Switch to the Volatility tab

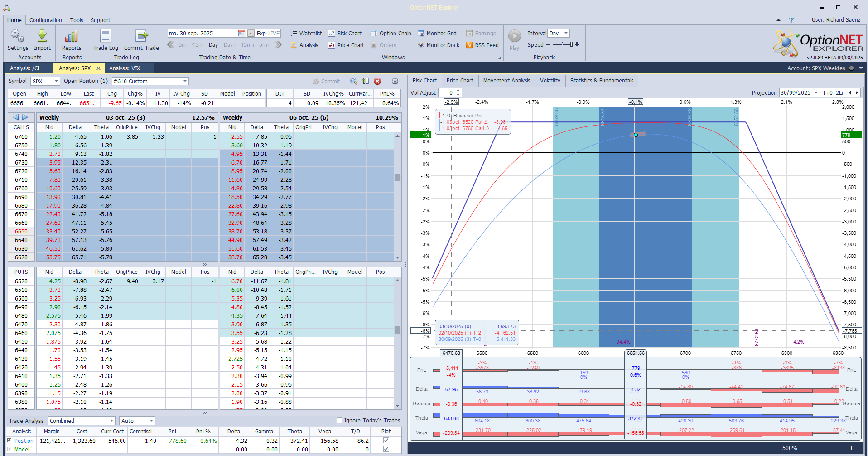point(550,81)
